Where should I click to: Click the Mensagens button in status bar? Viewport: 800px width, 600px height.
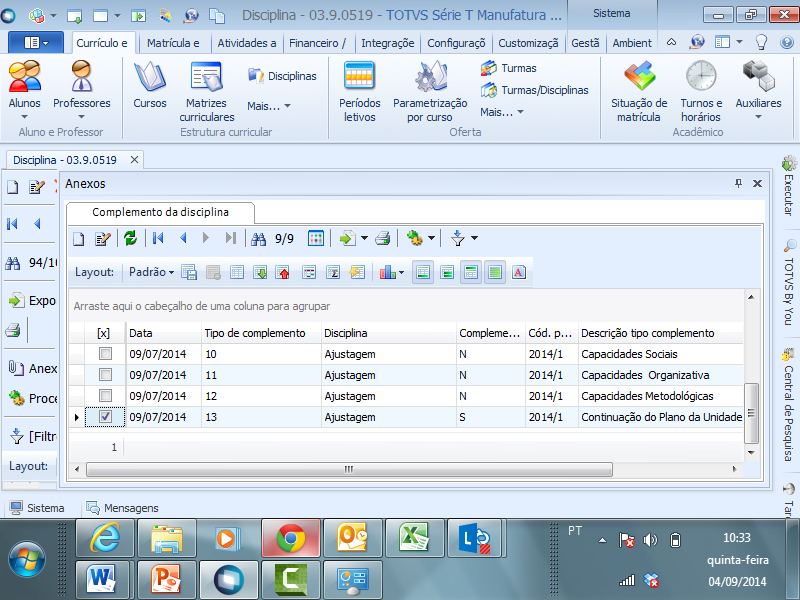pyautogui.click(x=123, y=508)
